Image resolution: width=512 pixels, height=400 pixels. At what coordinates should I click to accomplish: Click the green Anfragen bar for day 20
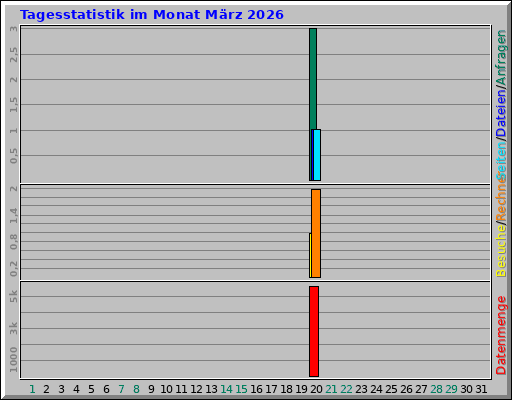coord(313,79)
